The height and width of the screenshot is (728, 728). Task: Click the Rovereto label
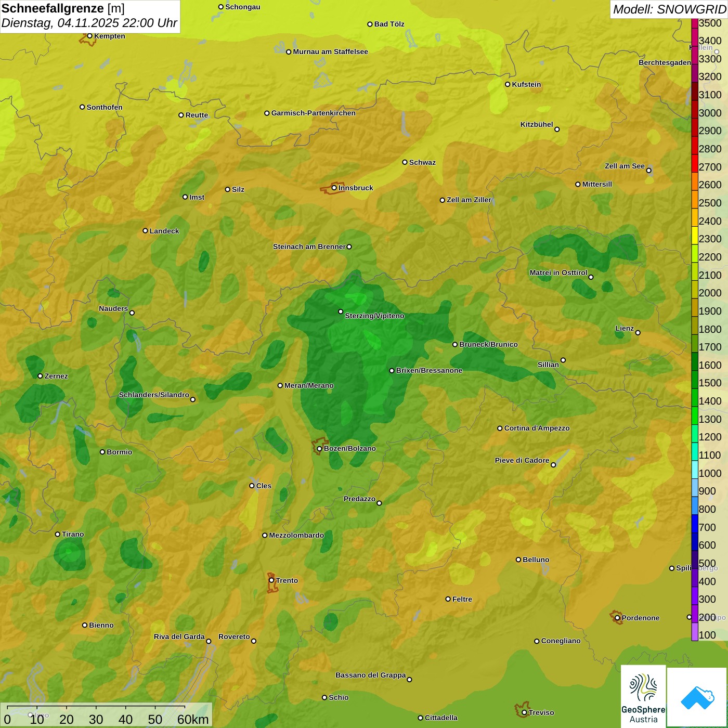234,636
